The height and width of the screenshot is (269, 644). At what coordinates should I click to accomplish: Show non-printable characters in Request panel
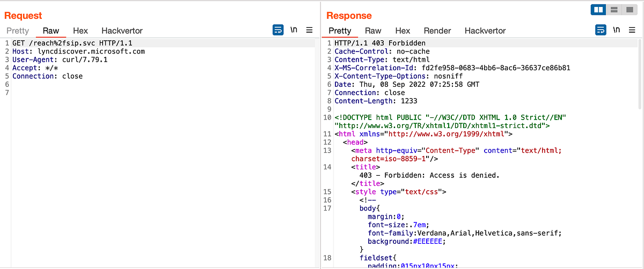294,30
